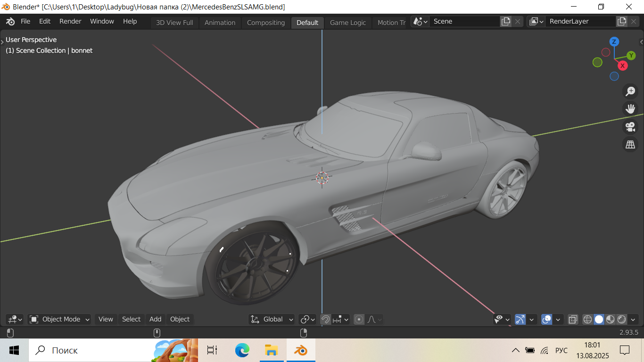The height and width of the screenshot is (362, 644).
Task: Open the Render menu
Action: point(70,21)
